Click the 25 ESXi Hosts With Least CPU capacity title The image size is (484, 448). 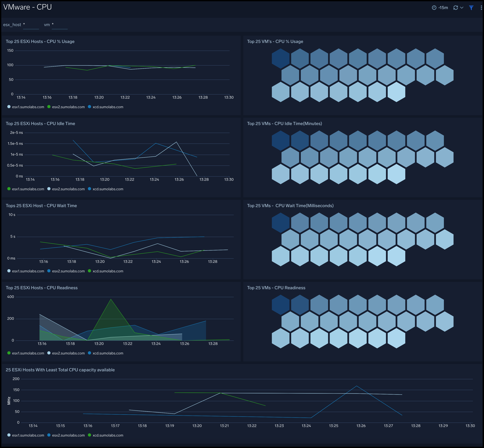coord(60,370)
